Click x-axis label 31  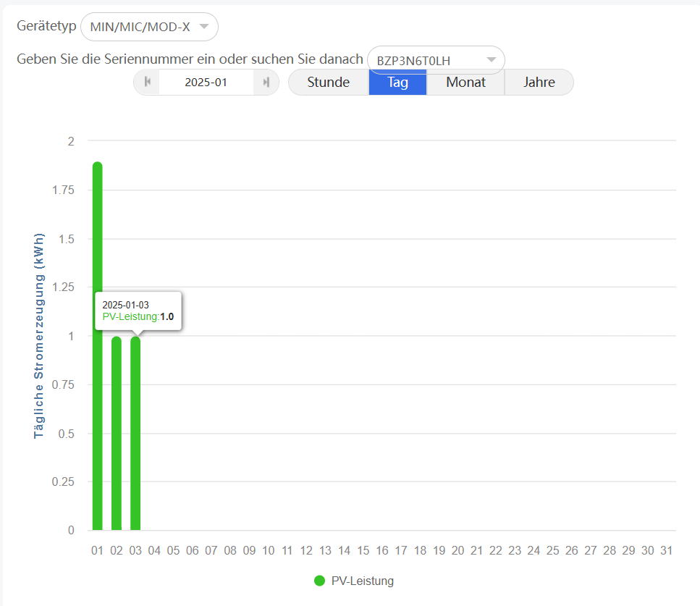tap(666, 551)
